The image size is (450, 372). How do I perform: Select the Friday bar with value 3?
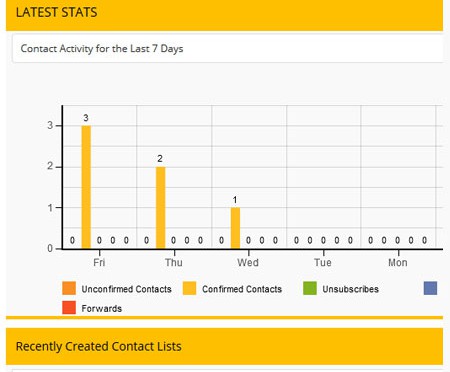(x=86, y=187)
